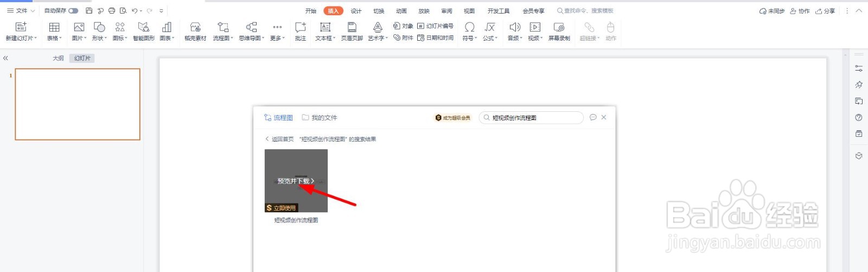Click the 稻壳素材 icon
This screenshot has height=272, width=868.
click(x=195, y=31)
